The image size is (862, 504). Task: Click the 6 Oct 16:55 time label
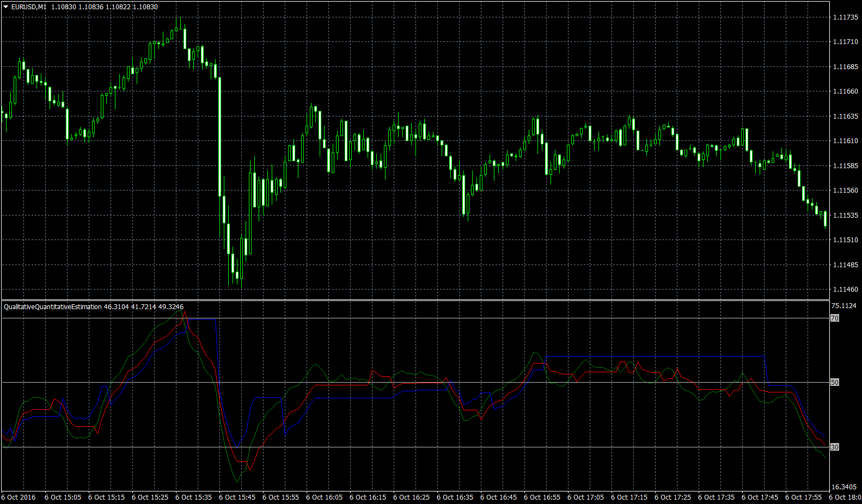[542, 497]
